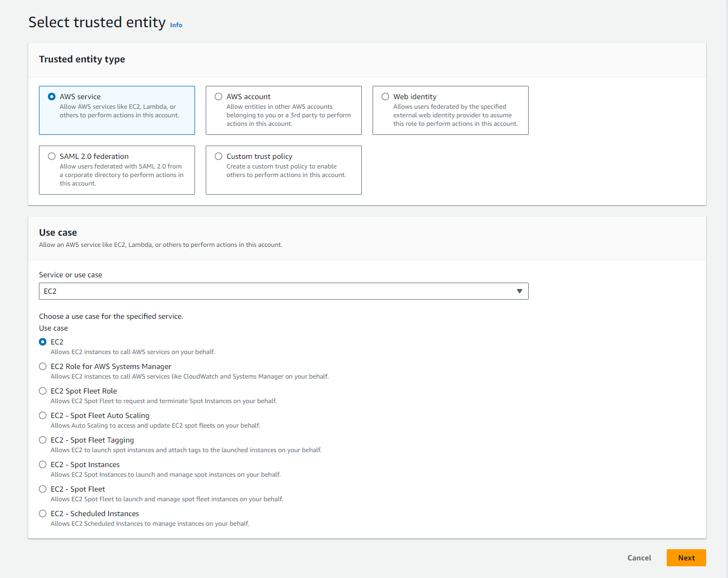Viewport: 728px width, 578px height.
Task: Pick SAML 2.0 federation entity type
Action: coord(52,156)
